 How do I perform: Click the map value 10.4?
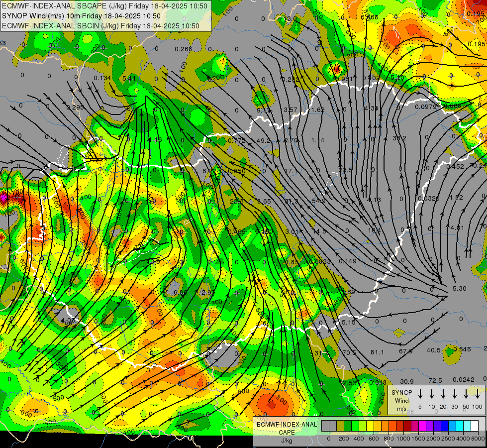pyautogui.click(x=374, y=230)
